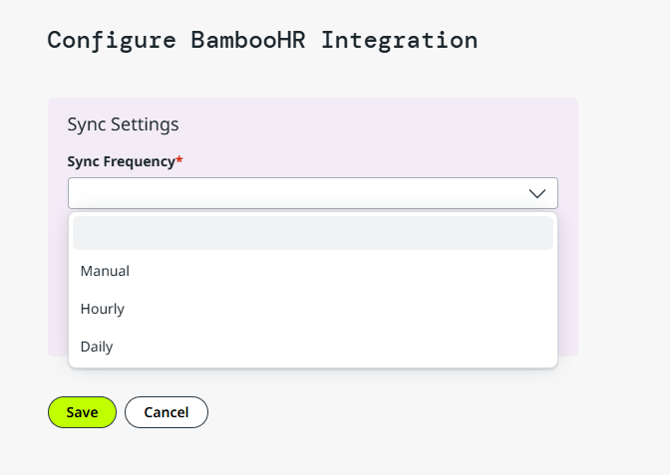Click the chevron arrow in Sync Frequency
Image resolution: width=670 pixels, height=475 pixels.
tap(537, 193)
